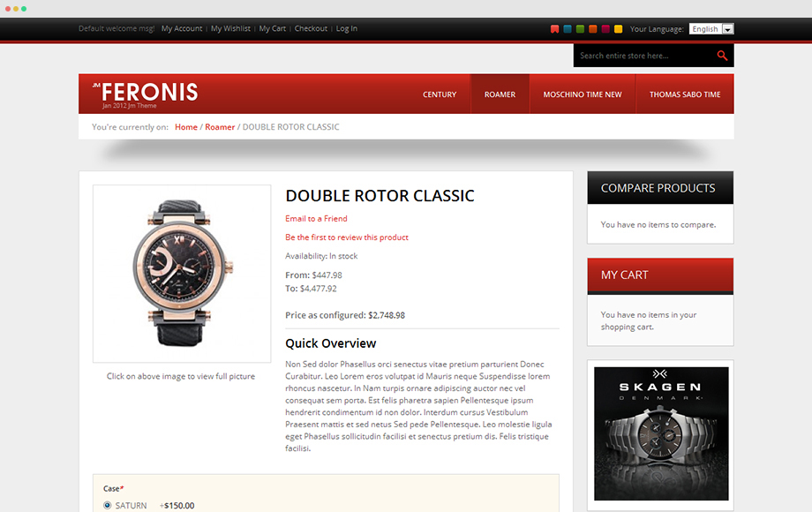Select the green theme color swatch

point(580,29)
